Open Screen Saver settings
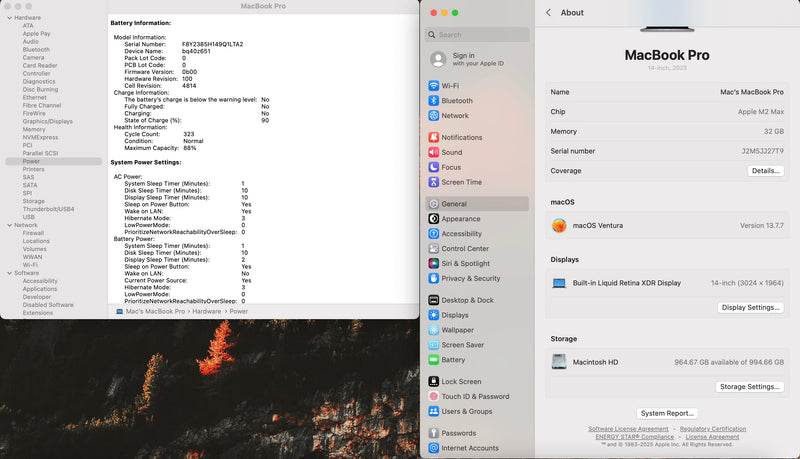This screenshot has height=459, width=800. click(462, 345)
